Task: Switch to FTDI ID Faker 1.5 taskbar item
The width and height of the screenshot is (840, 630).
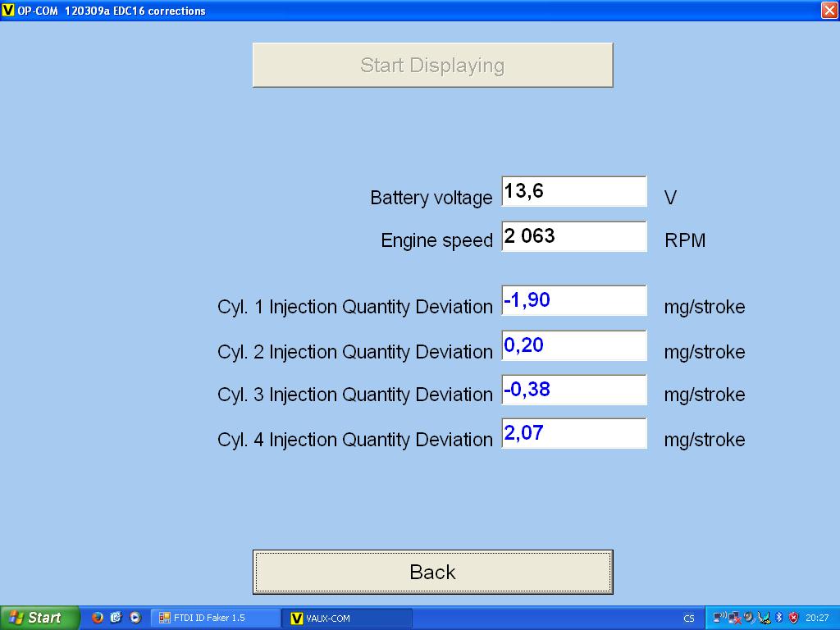Action: click(x=213, y=618)
